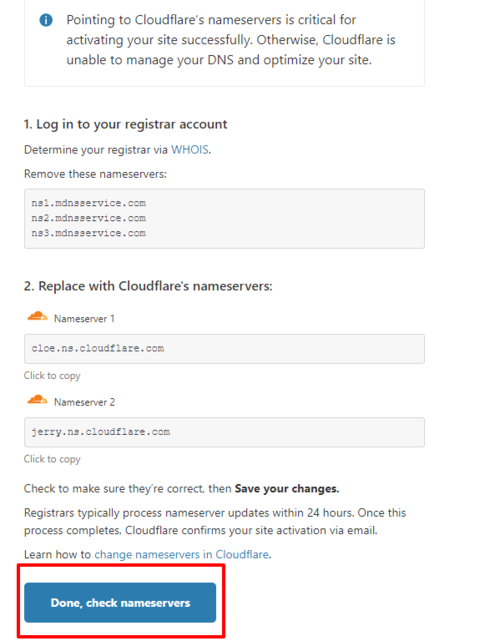This screenshot has width=490, height=641.
Task: Select the cloe.ns.cloudflare.com field
Action: [x=224, y=349]
